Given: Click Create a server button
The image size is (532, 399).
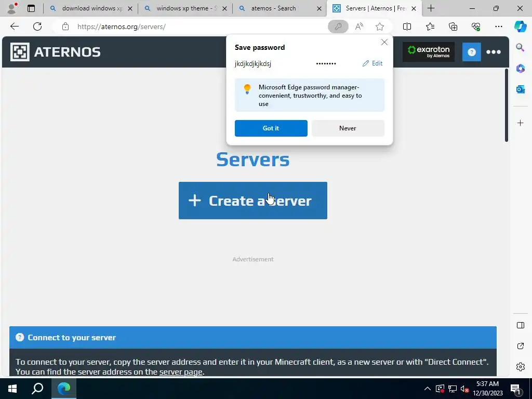Looking at the screenshot, I should point(253,201).
